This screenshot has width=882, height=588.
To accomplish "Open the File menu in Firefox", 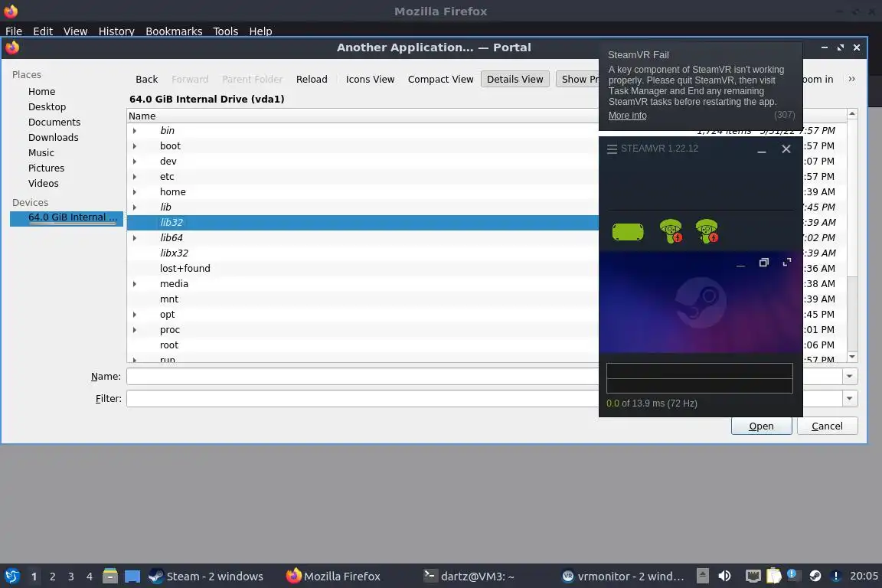I will [14, 31].
